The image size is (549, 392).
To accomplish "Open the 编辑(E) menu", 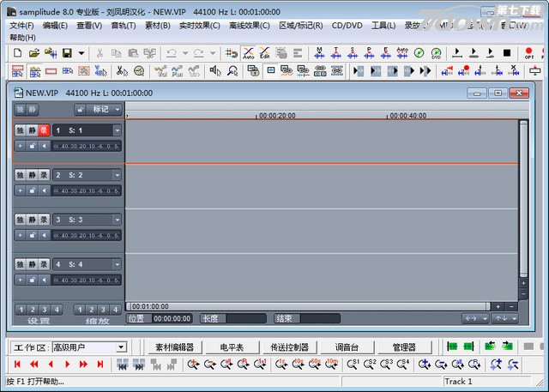I will (55, 26).
